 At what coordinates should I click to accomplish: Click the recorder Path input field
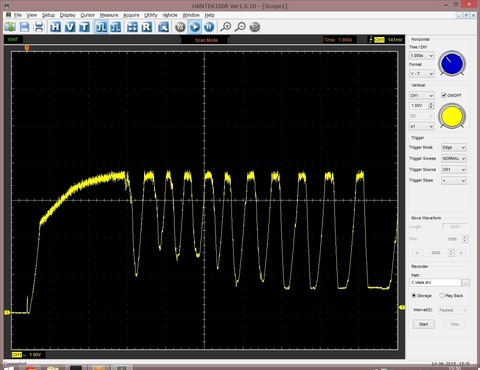click(435, 282)
